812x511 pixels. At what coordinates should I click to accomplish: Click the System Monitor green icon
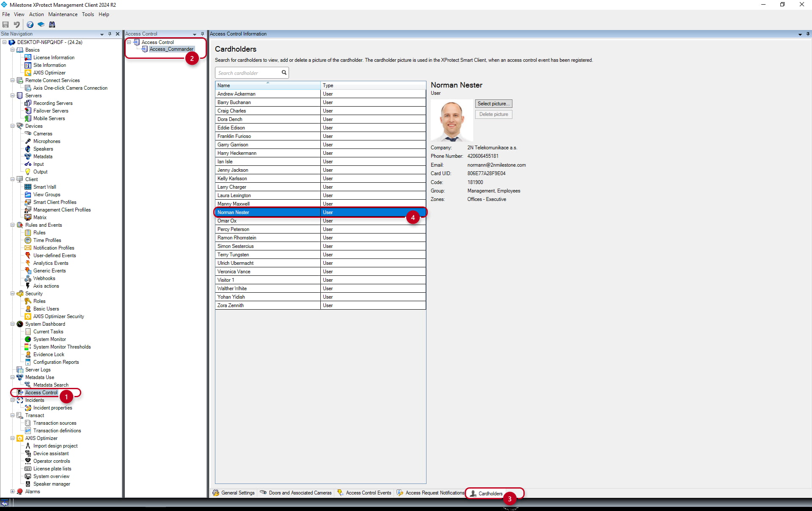28,339
